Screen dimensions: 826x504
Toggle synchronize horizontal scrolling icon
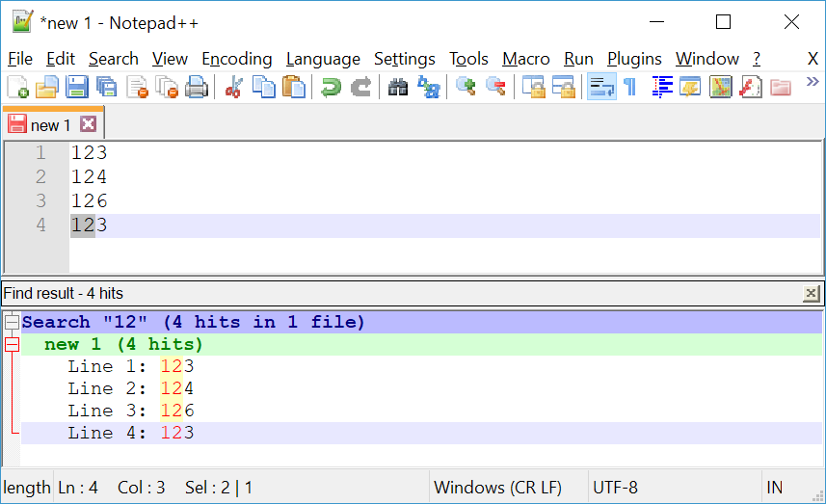(x=563, y=87)
